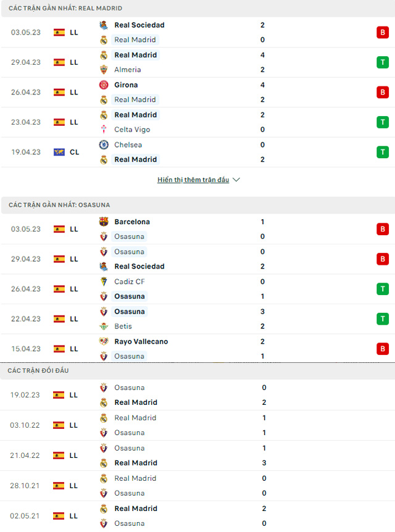
Task: Click the Barcelona club crest
Action: (104, 222)
